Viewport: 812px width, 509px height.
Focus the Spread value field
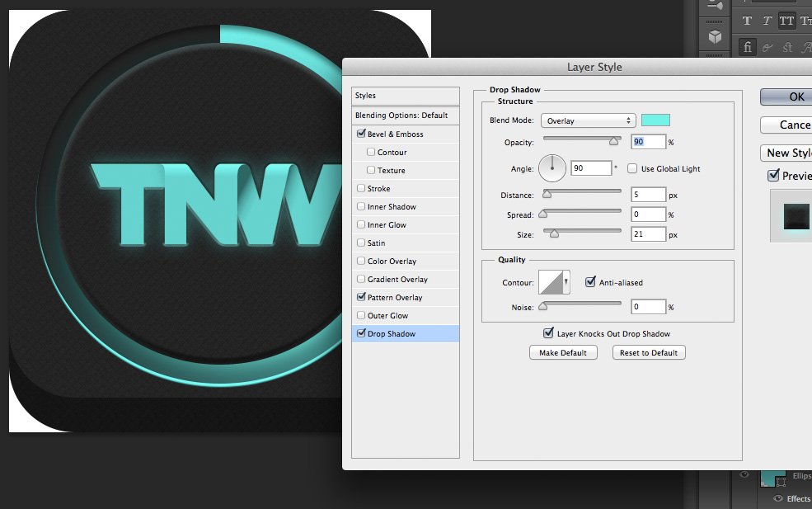(x=648, y=214)
